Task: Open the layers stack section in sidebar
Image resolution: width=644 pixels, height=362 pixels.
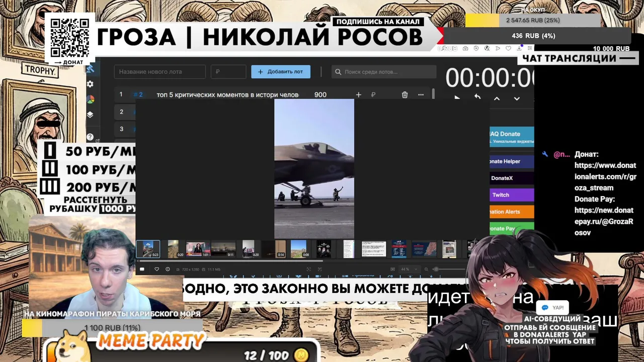Action: pos(90,114)
